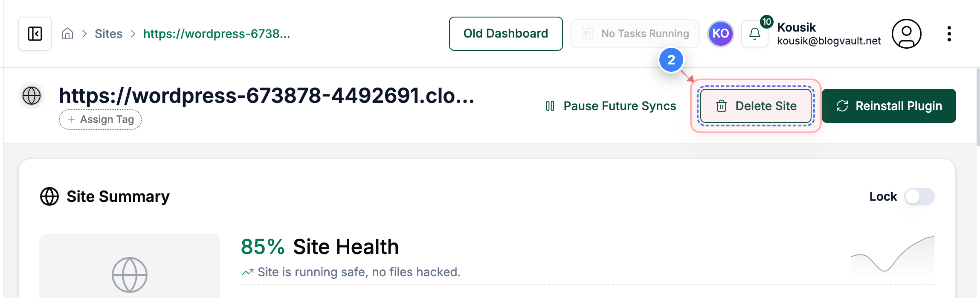The image size is (980, 298).
Task: Select the site URL breadcrumb item
Action: tap(217, 34)
